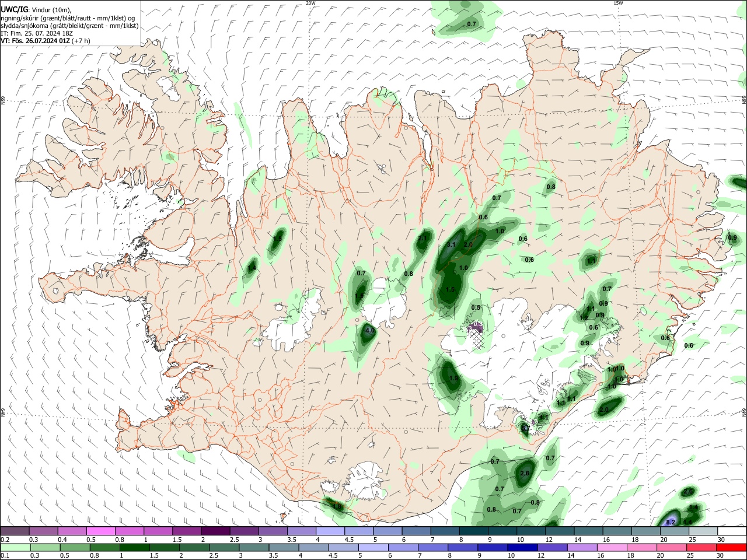
Task: Pick the white swatch labeled 30 in top legend
Action: coord(732,531)
